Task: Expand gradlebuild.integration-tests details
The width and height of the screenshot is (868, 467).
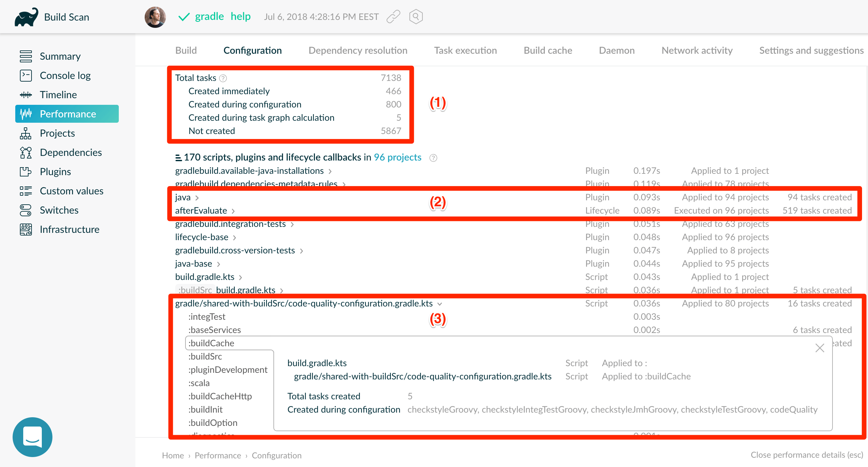Action: (292, 224)
